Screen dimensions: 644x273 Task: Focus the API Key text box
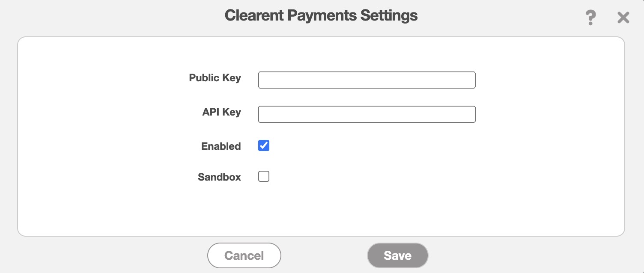[367, 114]
